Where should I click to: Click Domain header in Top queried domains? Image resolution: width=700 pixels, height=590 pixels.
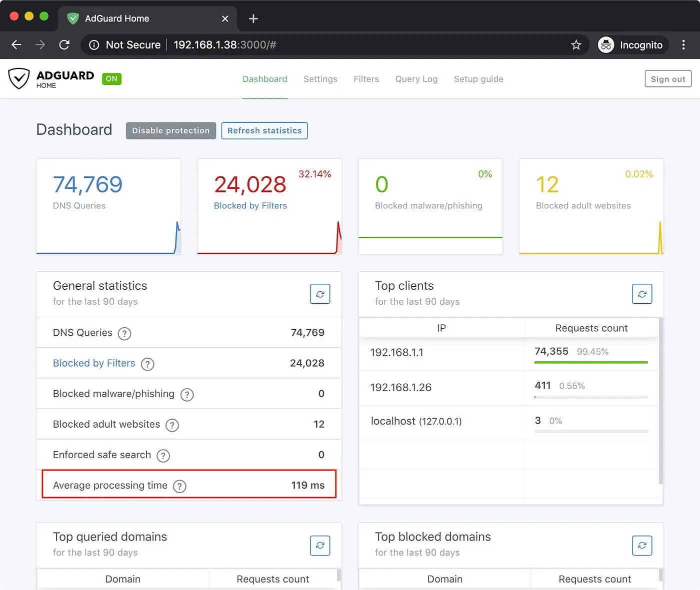(123, 579)
